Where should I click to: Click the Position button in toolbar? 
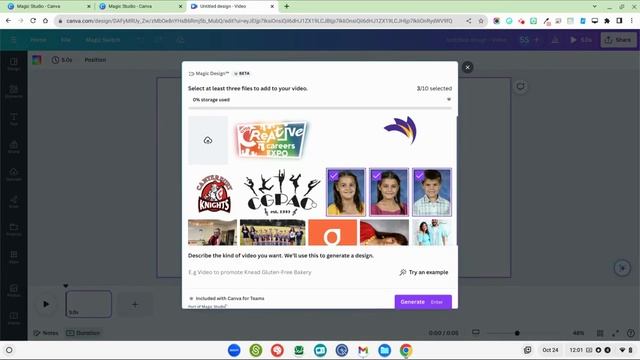96,60
